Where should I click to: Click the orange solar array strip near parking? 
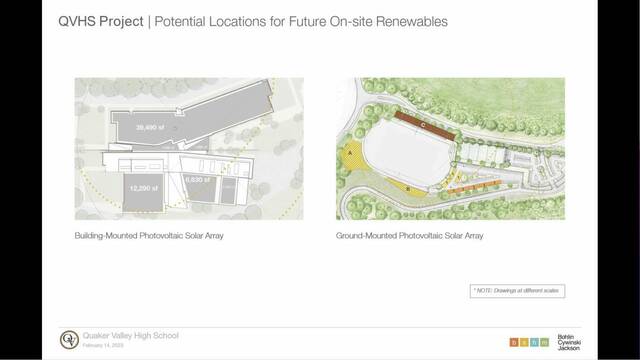(474, 187)
